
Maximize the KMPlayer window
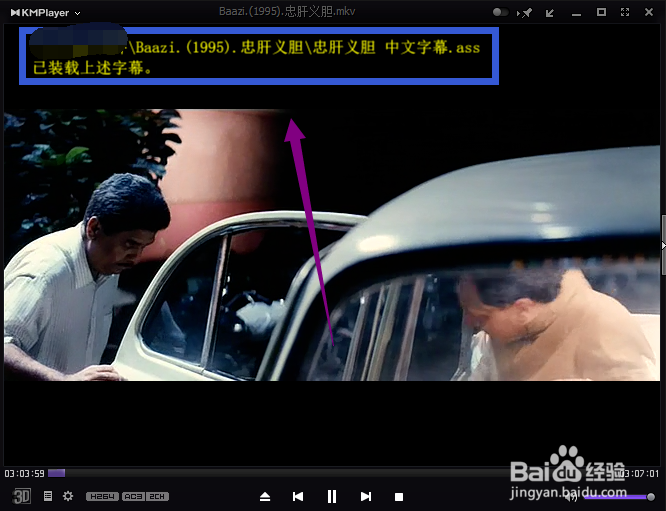(601, 12)
